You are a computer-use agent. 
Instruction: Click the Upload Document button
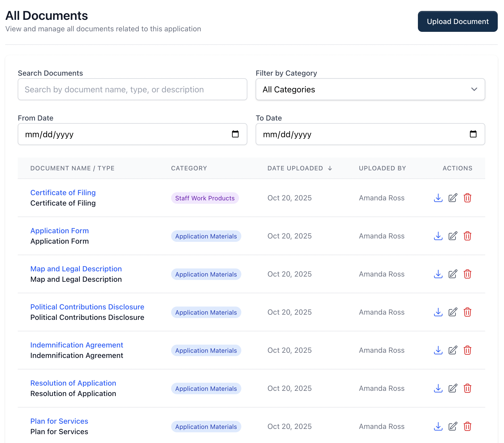coord(458,21)
